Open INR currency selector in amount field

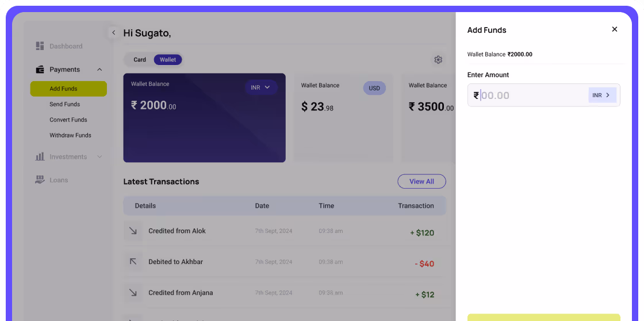pyautogui.click(x=602, y=95)
